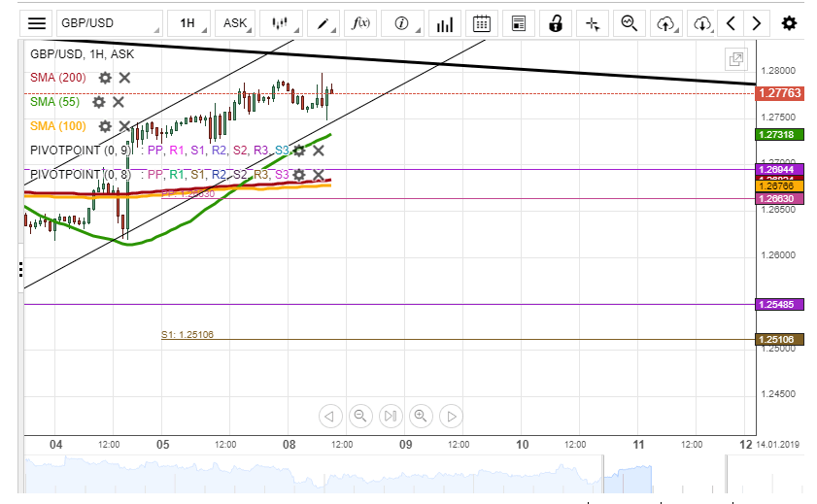Open the candlestick chart type dropdown
817x504 pixels.
[282, 23]
